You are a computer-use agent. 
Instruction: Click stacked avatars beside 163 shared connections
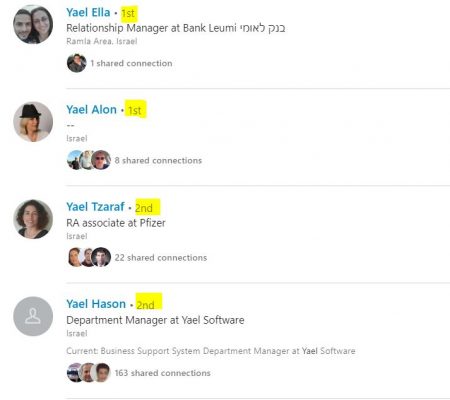pos(89,372)
